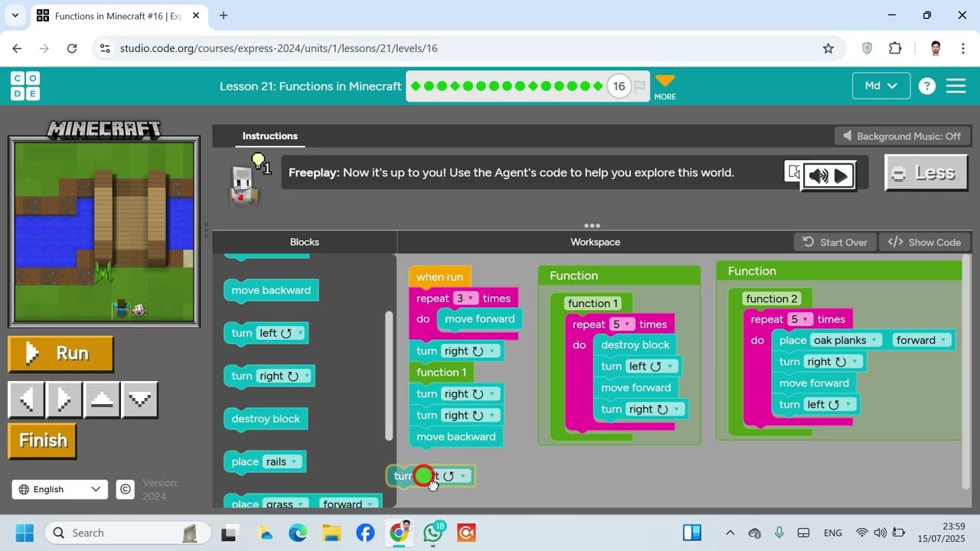Click the down arrow movement button
980x551 pixels.
click(140, 399)
